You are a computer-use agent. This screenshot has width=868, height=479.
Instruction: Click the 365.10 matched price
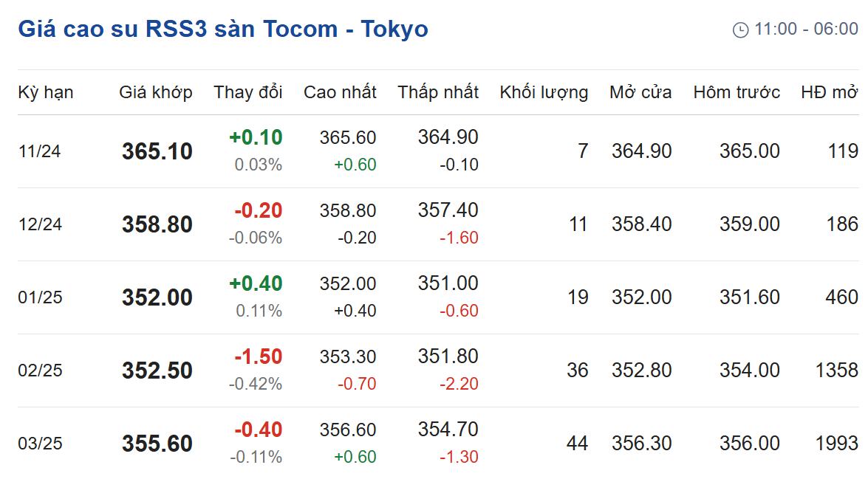tap(157, 151)
